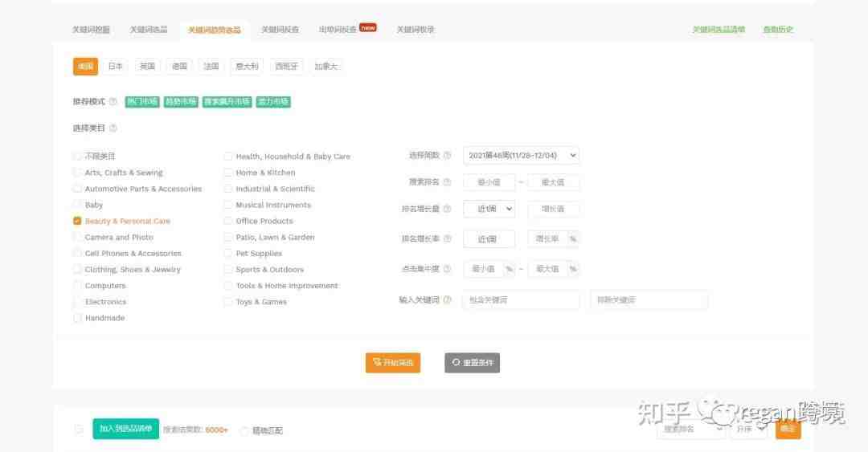Focus the 包含关键词 include keyword field
This screenshot has width=868, height=452.
(x=521, y=299)
